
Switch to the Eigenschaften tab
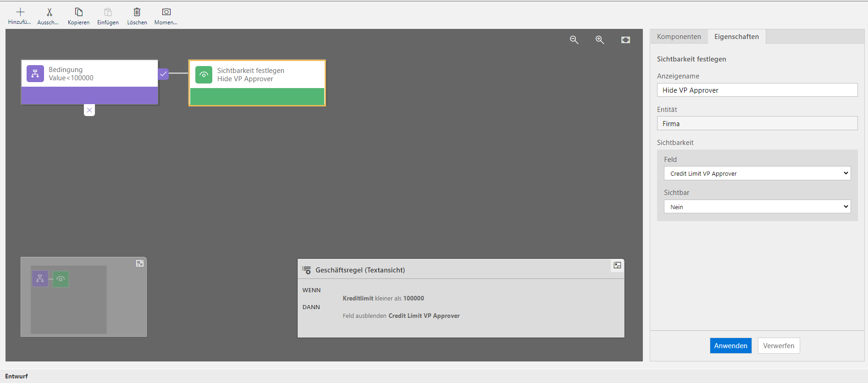point(736,37)
